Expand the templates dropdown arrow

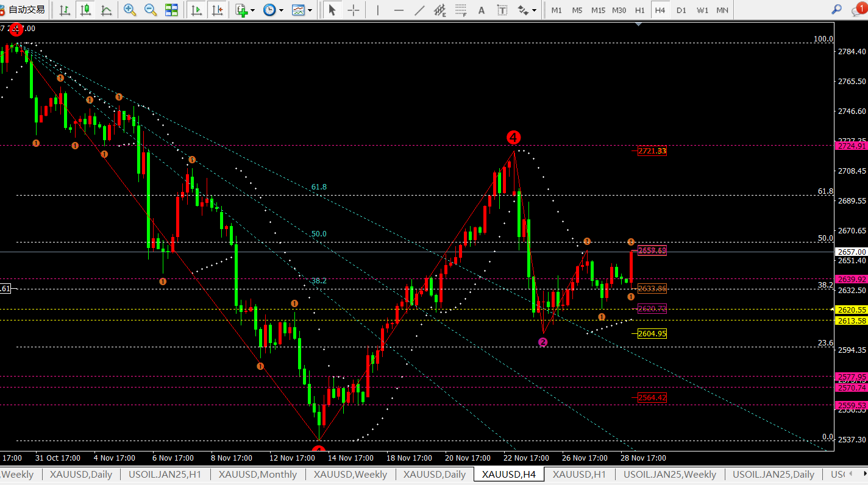pos(310,10)
